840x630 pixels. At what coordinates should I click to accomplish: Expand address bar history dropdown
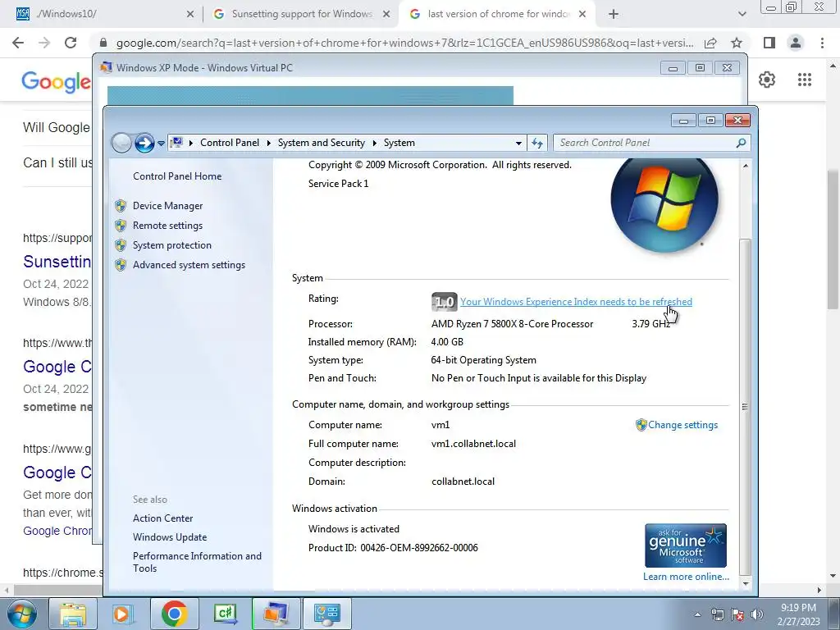point(518,143)
